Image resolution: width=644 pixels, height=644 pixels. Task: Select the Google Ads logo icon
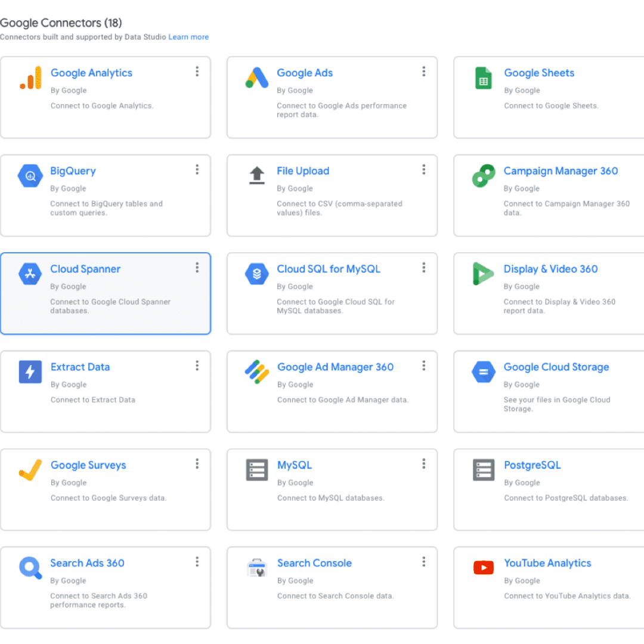[256, 78]
